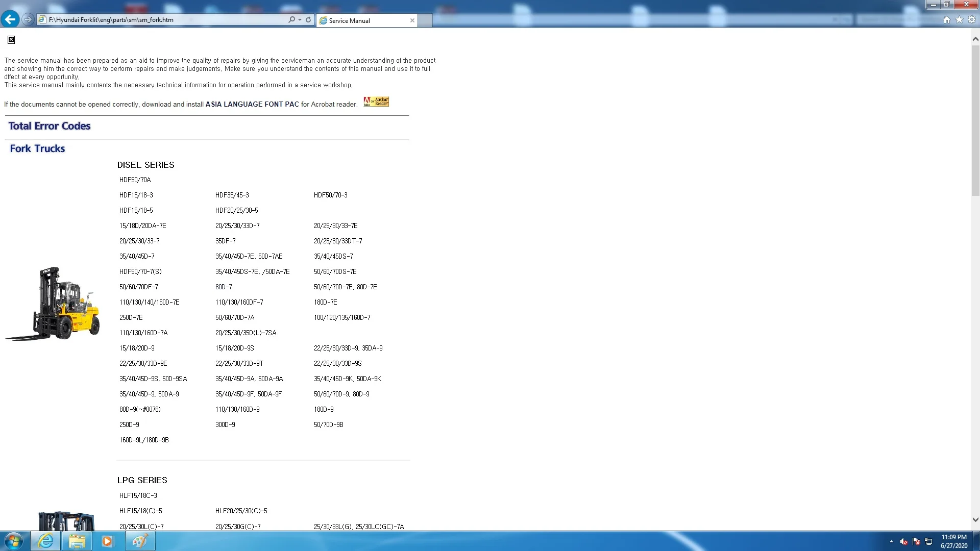Open the HDF20/25/30-5 manual link

click(237, 210)
